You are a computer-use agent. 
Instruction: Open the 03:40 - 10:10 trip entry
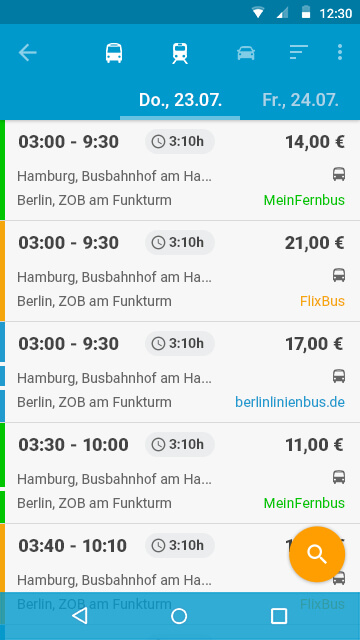pos(182,558)
